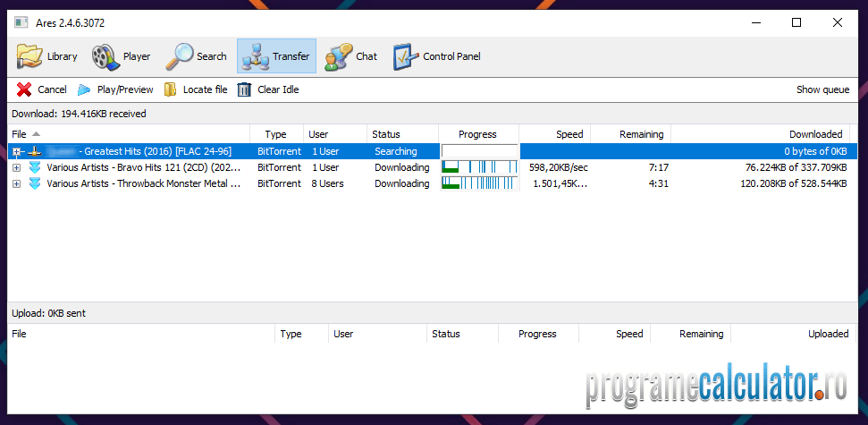Sort downloads by Progress column header

click(478, 134)
